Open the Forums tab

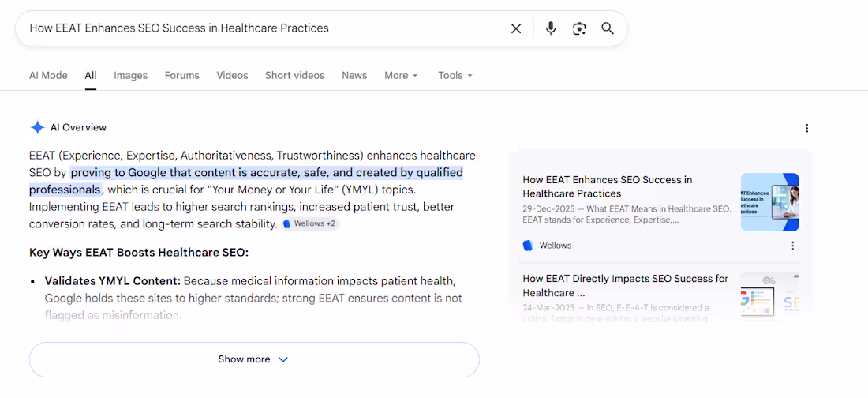181,75
